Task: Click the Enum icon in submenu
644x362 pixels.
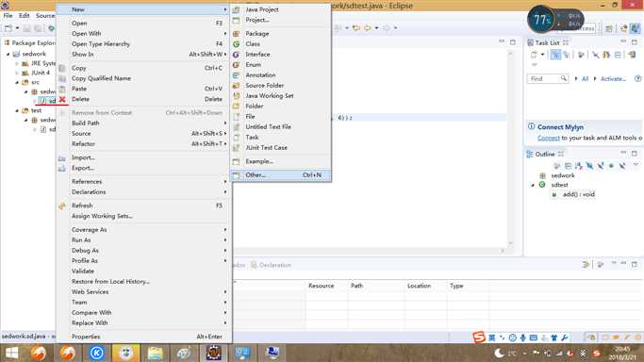Action: tap(236, 65)
